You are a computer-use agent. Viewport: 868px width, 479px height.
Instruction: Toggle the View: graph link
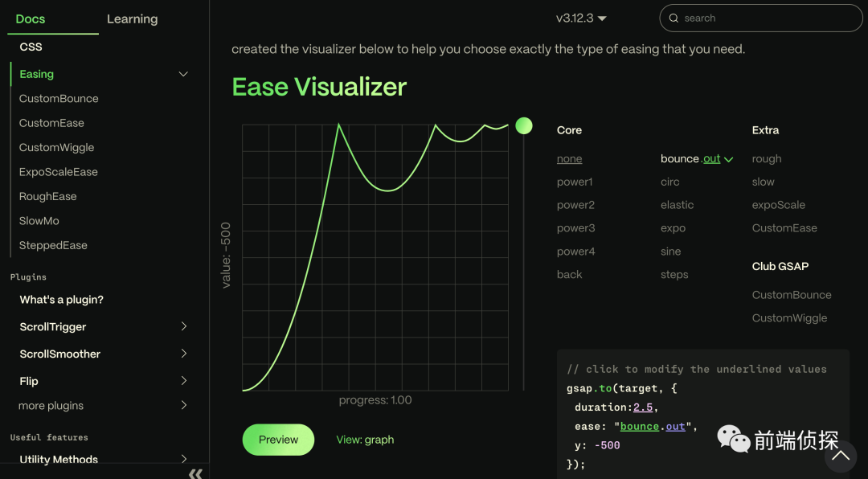pyautogui.click(x=366, y=440)
